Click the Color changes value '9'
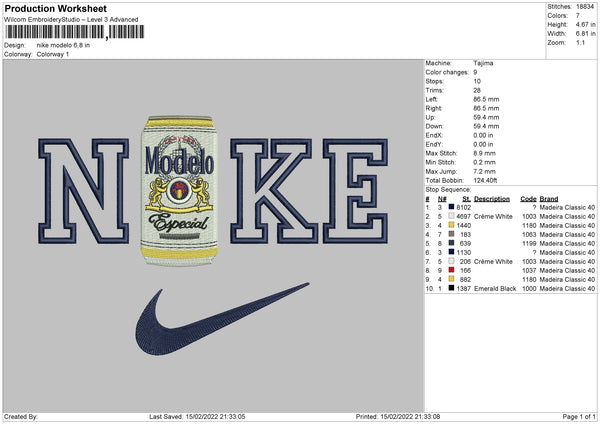Image resolution: width=600 pixels, height=424 pixels. click(475, 72)
